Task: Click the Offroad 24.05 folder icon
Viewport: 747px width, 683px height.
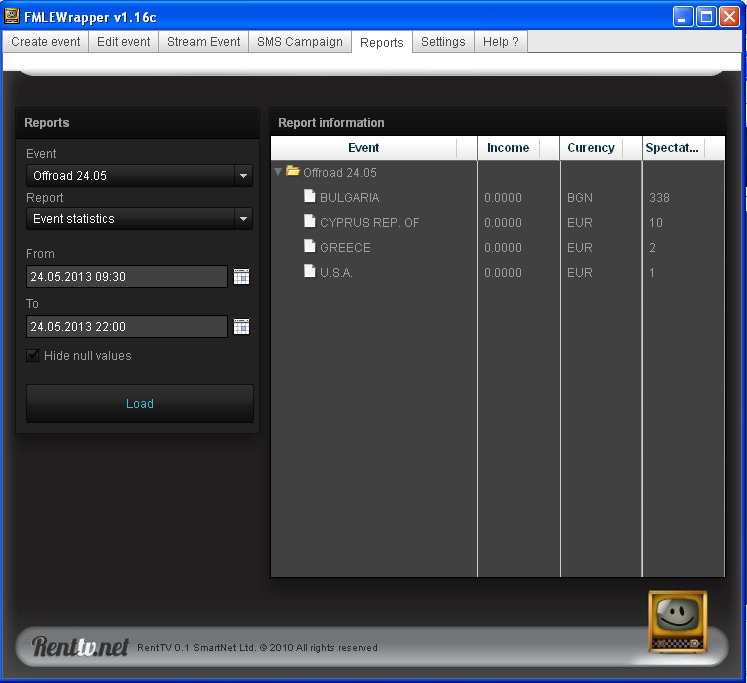Action: click(293, 171)
